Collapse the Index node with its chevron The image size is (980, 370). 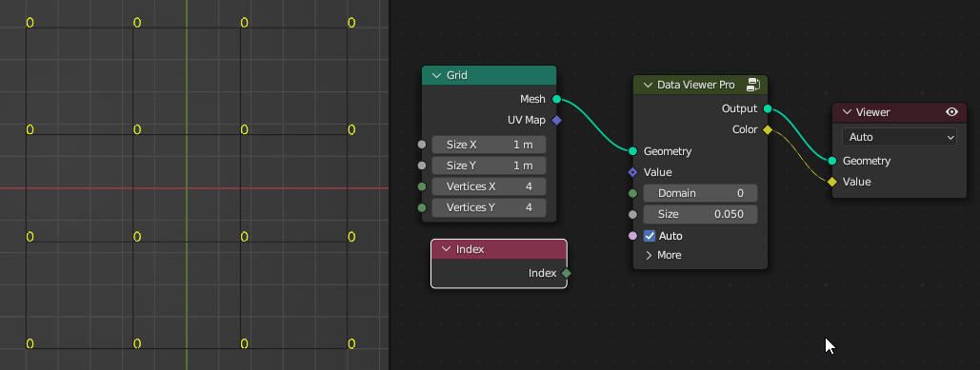tap(447, 249)
